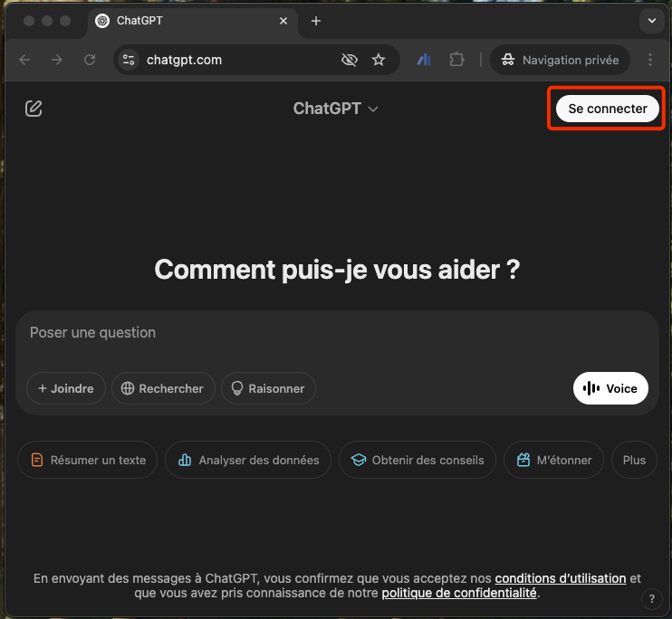This screenshot has width=672, height=619.
Task: Go forward with the browser forward arrow
Action: point(57,60)
